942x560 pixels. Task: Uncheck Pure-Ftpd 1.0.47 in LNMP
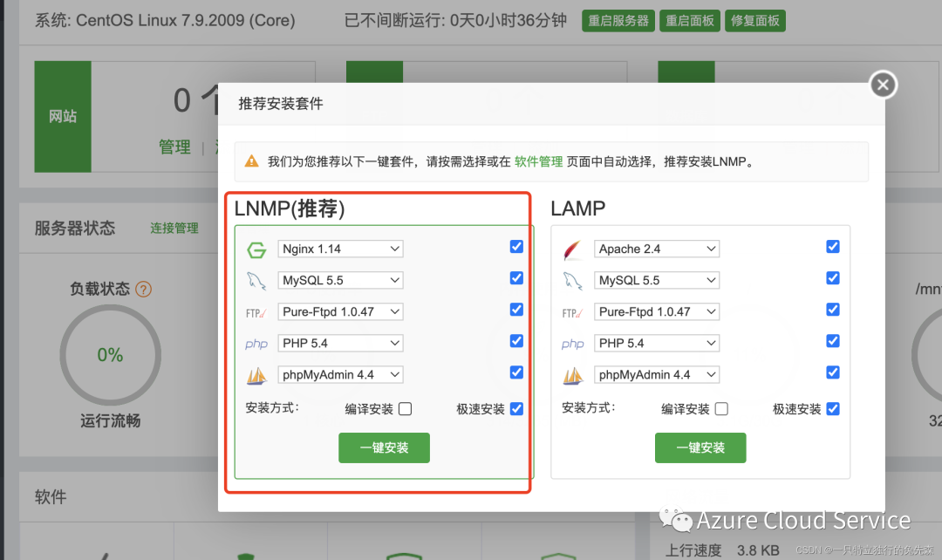click(x=516, y=310)
